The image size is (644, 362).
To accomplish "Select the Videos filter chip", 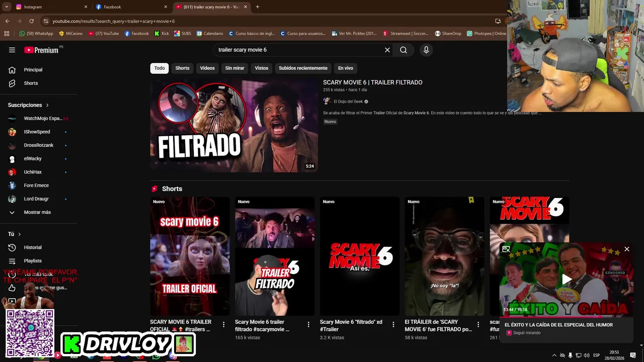I will (207, 68).
